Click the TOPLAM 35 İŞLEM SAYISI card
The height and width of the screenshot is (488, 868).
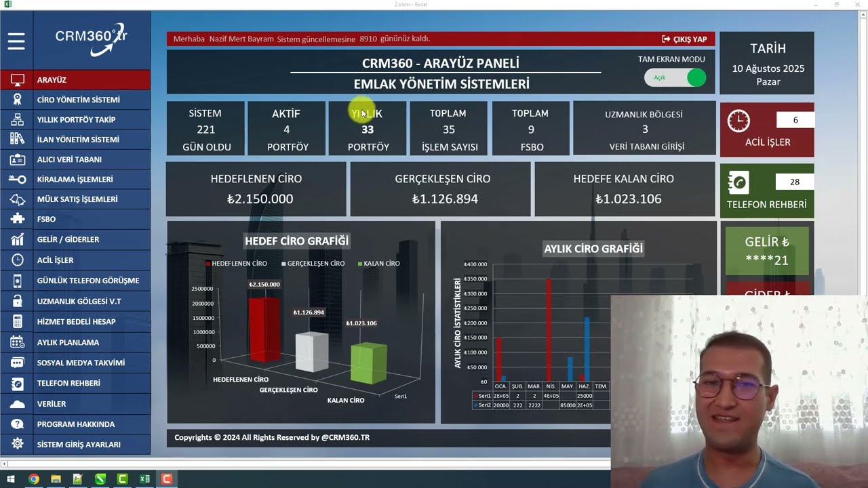[x=449, y=129]
